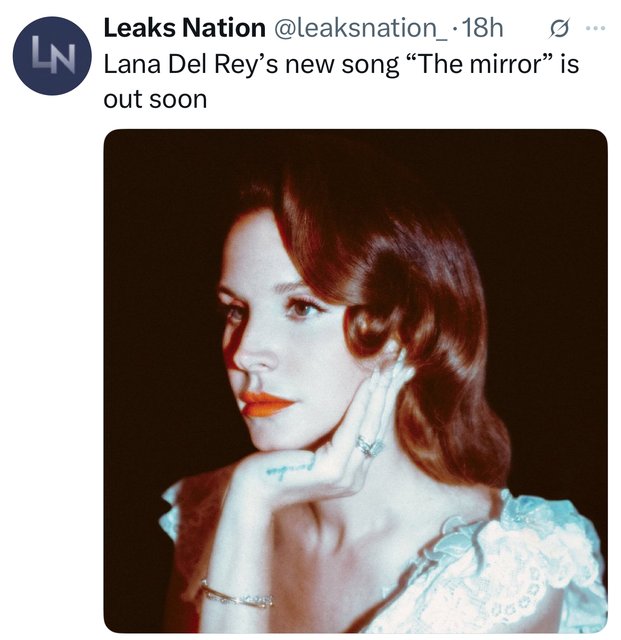
Task: Click the Leaks Nation LN profile avatar
Action: click(52, 56)
